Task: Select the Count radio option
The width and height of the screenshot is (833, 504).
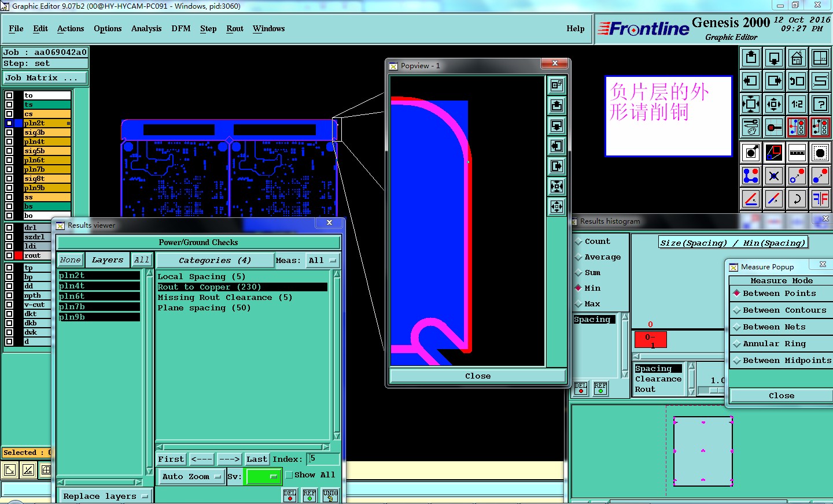Action: click(578, 242)
